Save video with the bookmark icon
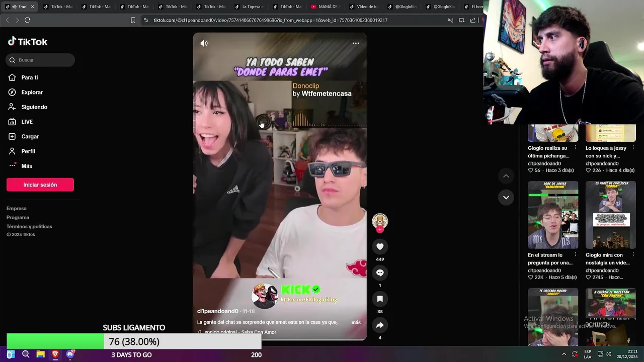The height and width of the screenshot is (362, 644). [x=380, y=299]
